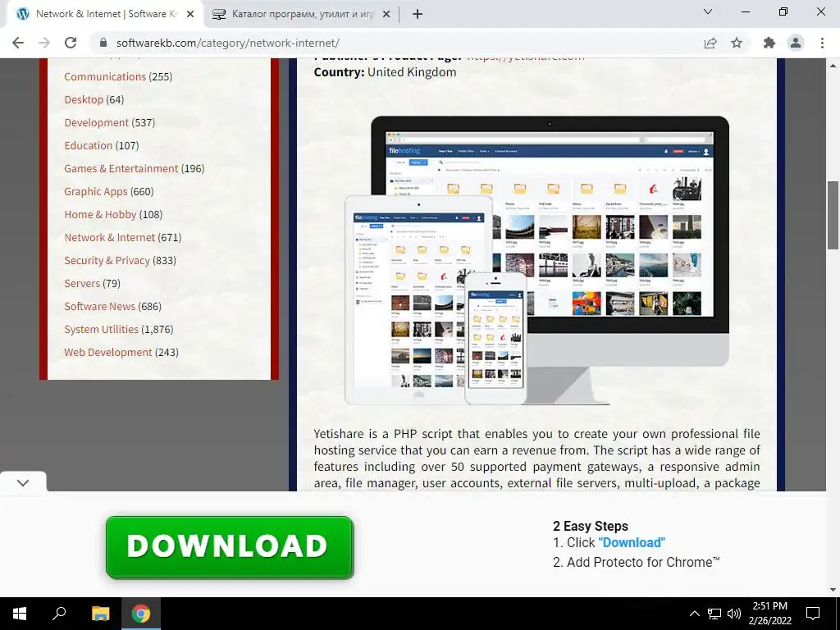Open the Home & Hobby category
The image size is (840, 630).
pos(100,214)
